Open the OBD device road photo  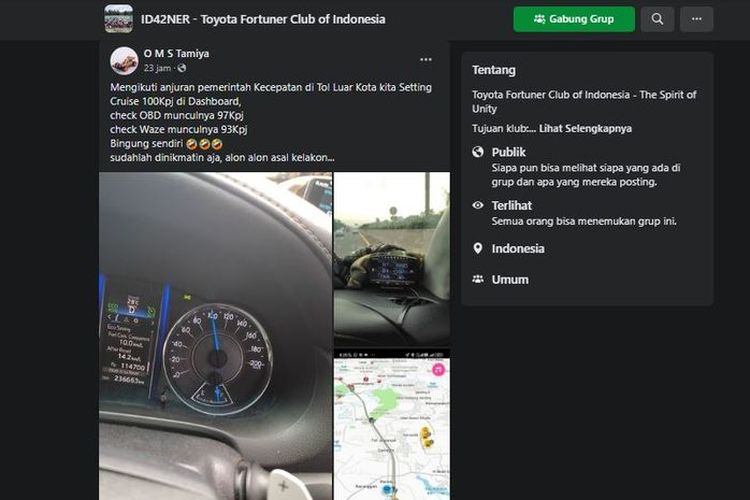point(392,259)
